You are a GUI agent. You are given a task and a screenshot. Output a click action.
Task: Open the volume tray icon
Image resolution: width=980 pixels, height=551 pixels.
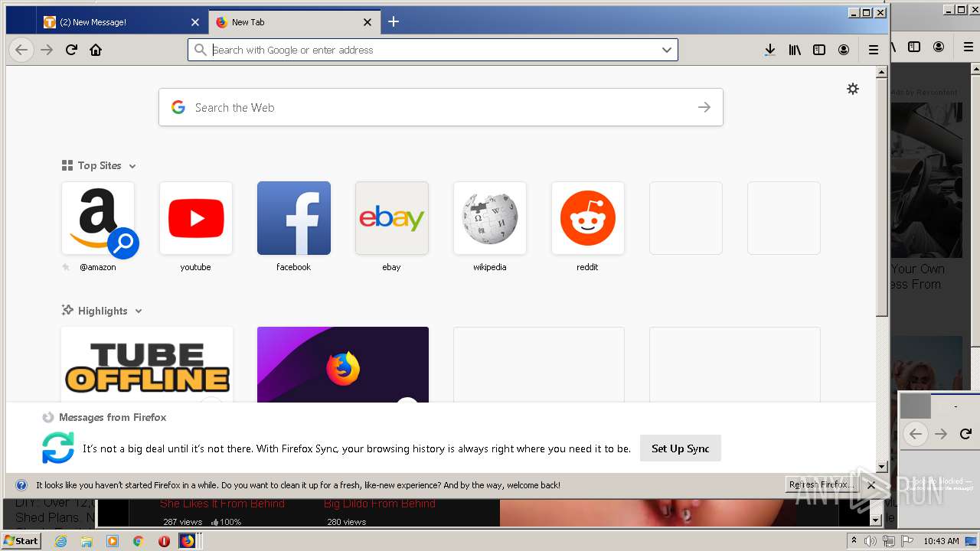point(871,541)
